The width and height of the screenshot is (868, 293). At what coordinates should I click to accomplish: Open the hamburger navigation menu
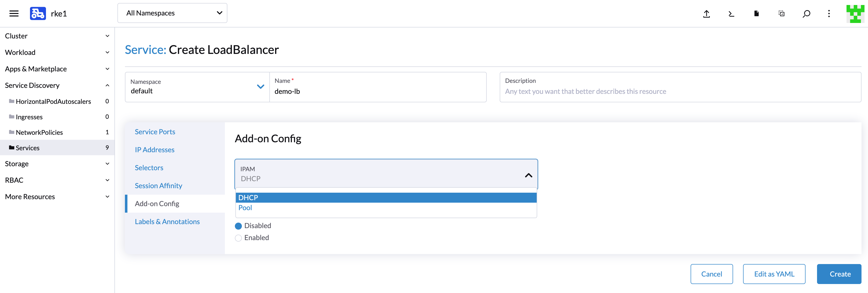coord(14,13)
